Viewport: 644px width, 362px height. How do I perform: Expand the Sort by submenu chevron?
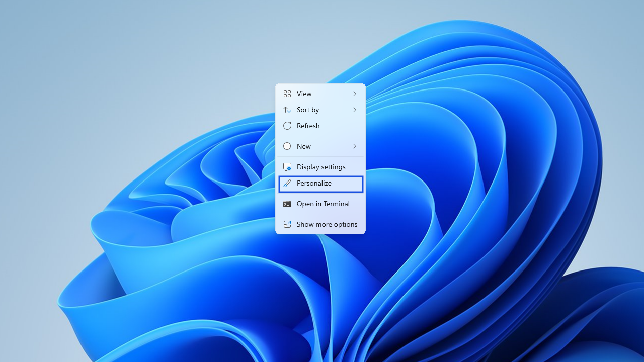tap(355, 110)
